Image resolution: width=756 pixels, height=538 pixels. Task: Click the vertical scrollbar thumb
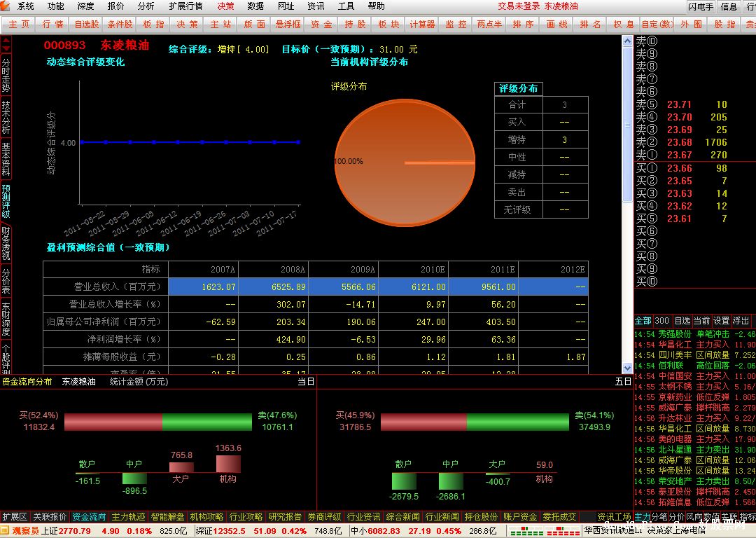click(x=627, y=125)
